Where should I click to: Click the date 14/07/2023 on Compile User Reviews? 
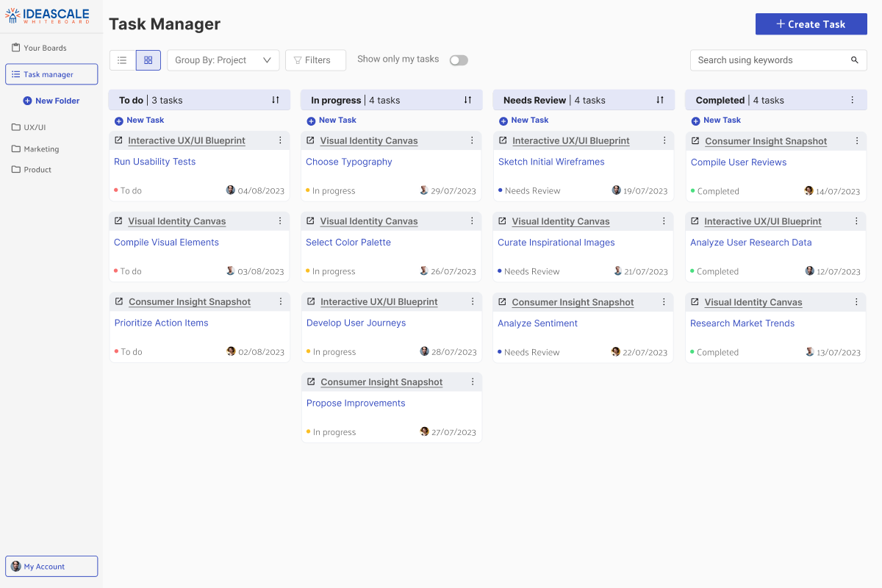tap(838, 191)
